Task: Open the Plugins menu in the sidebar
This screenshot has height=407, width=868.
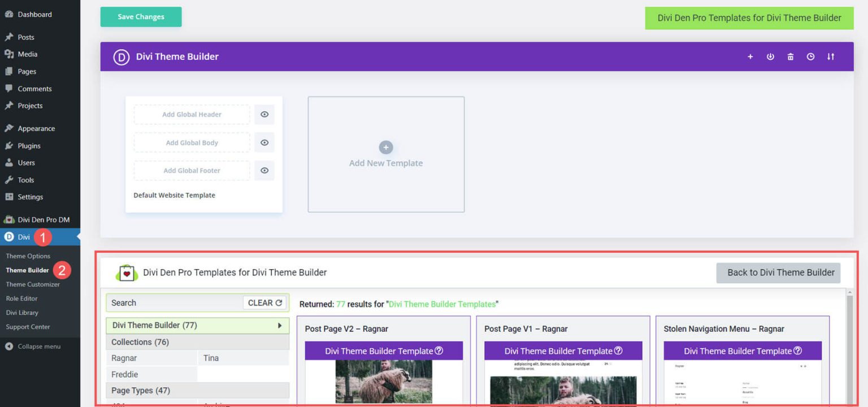Action: (x=27, y=145)
